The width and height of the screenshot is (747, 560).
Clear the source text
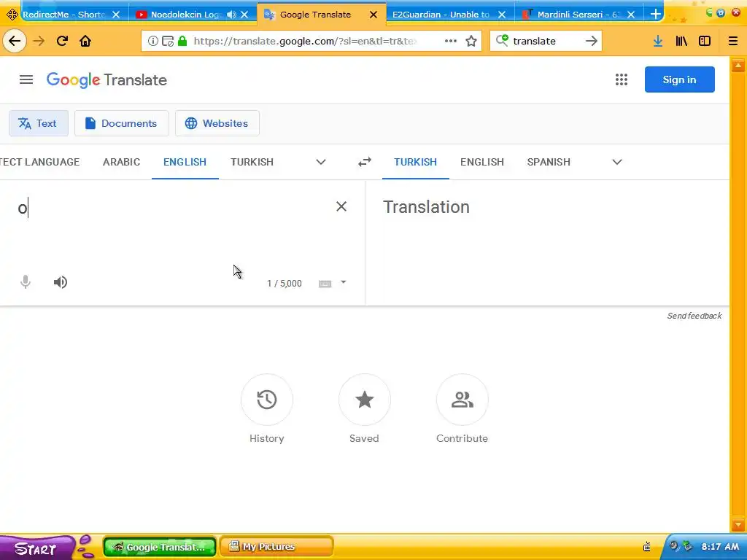point(341,206)
